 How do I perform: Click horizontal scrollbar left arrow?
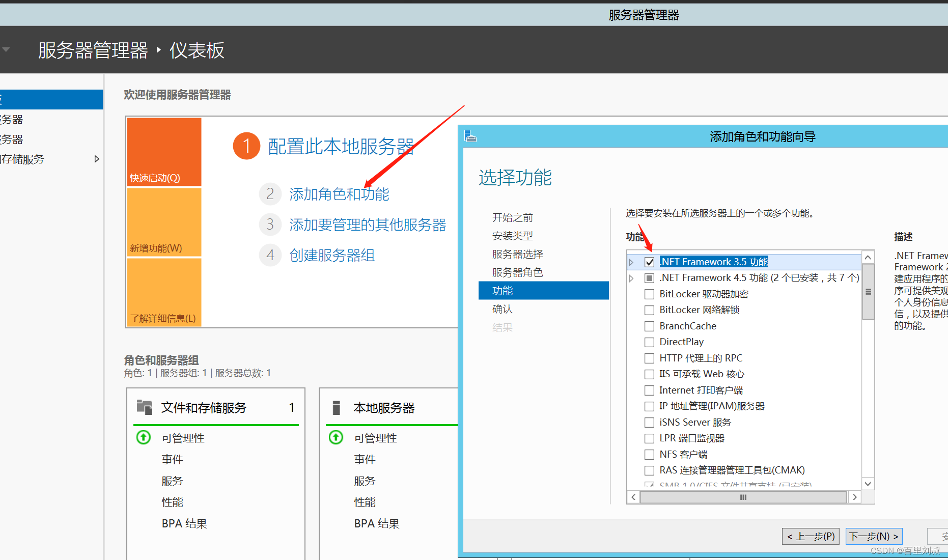(x=633, y=497)
